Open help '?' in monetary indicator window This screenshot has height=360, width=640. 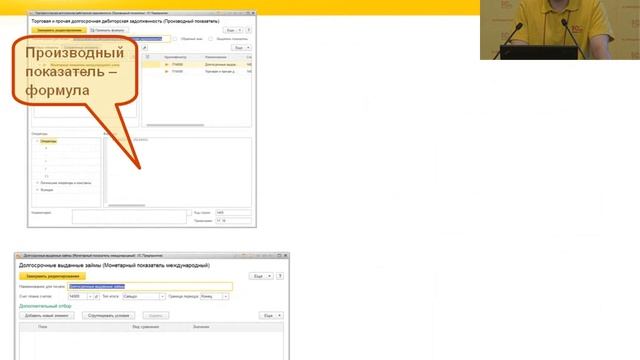coord(280,276)
